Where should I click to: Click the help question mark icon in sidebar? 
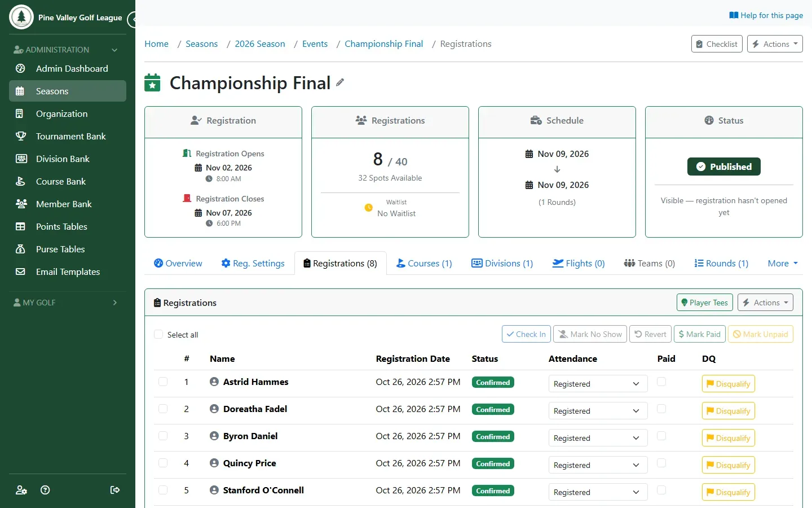[46, 490]
